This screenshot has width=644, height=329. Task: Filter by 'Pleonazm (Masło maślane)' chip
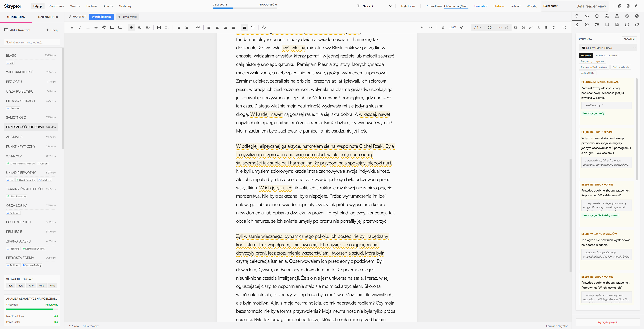coord(594,67)
